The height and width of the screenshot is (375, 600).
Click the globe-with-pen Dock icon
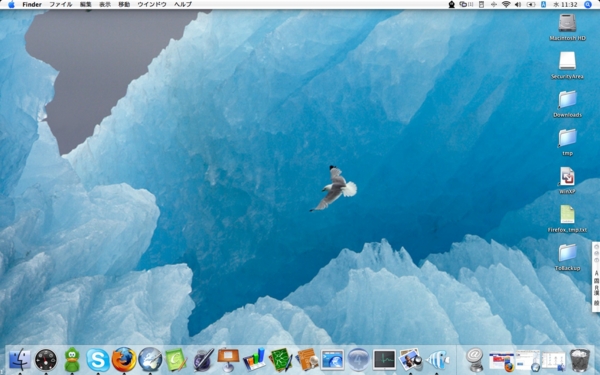tap(150, 360)
